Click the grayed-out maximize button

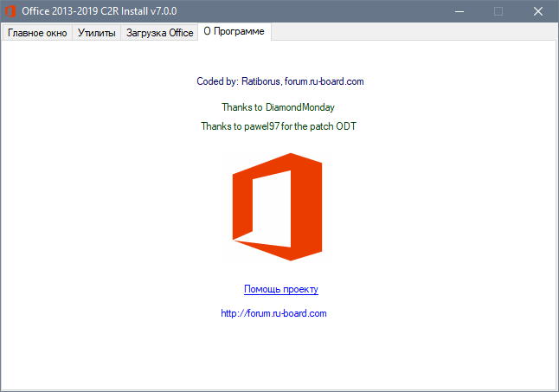498,11
